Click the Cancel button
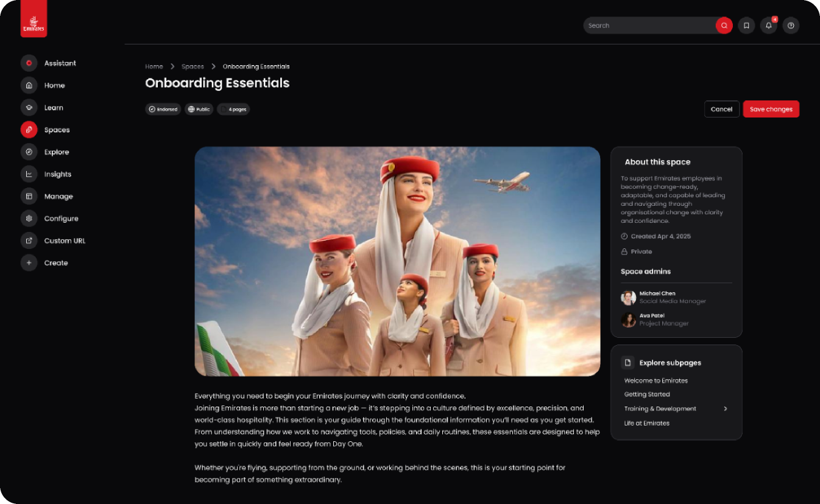 click(721, 109)
